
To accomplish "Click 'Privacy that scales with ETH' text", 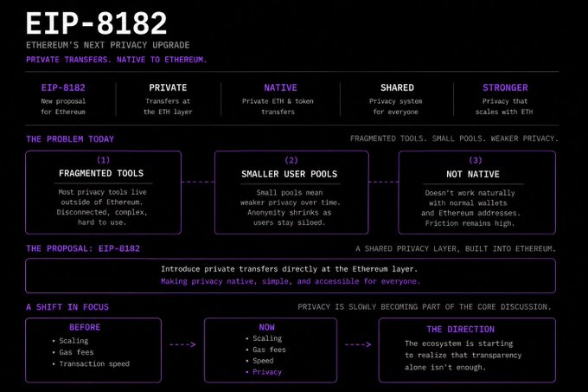I will (504, 106).
